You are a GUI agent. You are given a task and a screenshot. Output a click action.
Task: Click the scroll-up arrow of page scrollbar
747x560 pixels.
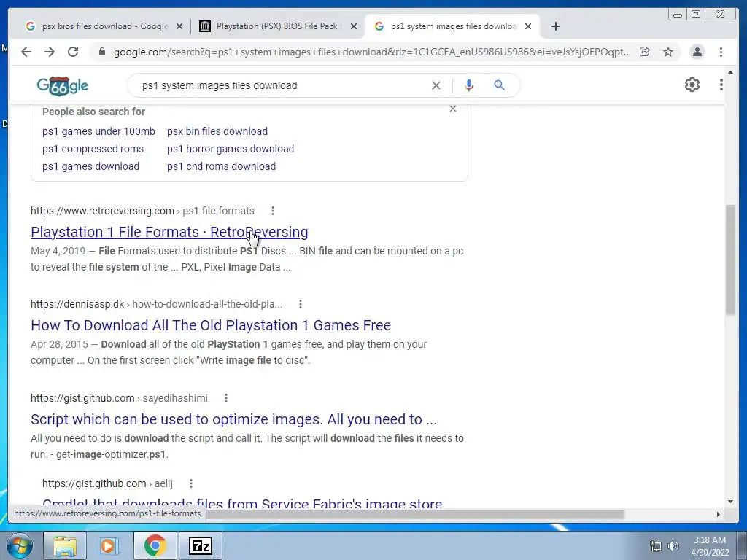(730, 72)
